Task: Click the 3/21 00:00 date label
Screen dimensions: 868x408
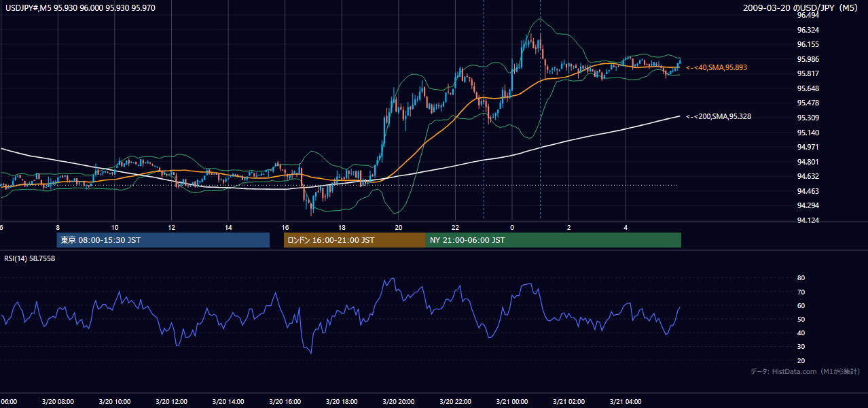Action: (x=512, y=402)
